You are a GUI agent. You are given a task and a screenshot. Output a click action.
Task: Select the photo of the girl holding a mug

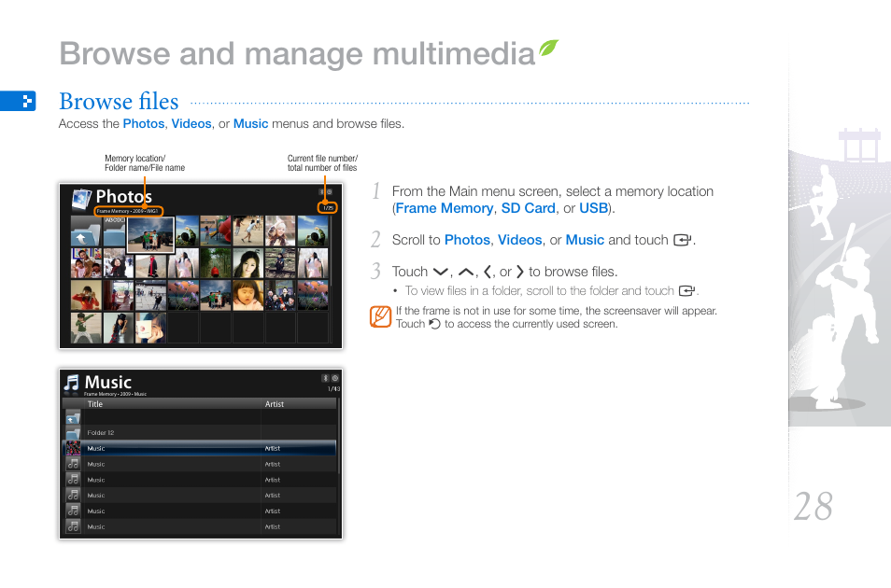pyautogui.click(x=151, y=328)
